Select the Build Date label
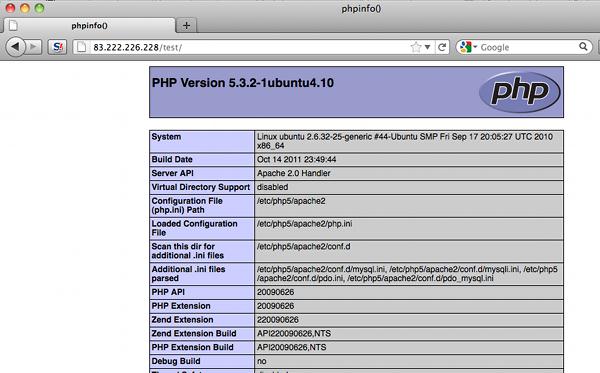Screen dimensions: 600x373 [172, 159]
